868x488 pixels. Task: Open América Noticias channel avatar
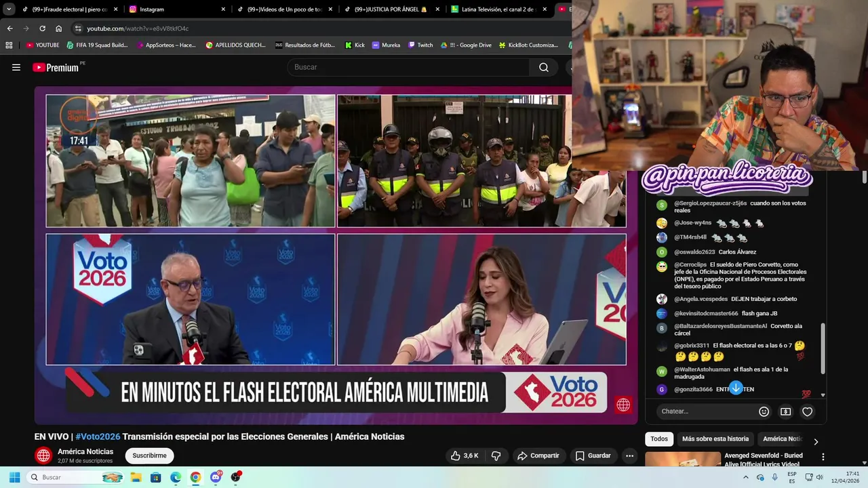coord(43,455)
